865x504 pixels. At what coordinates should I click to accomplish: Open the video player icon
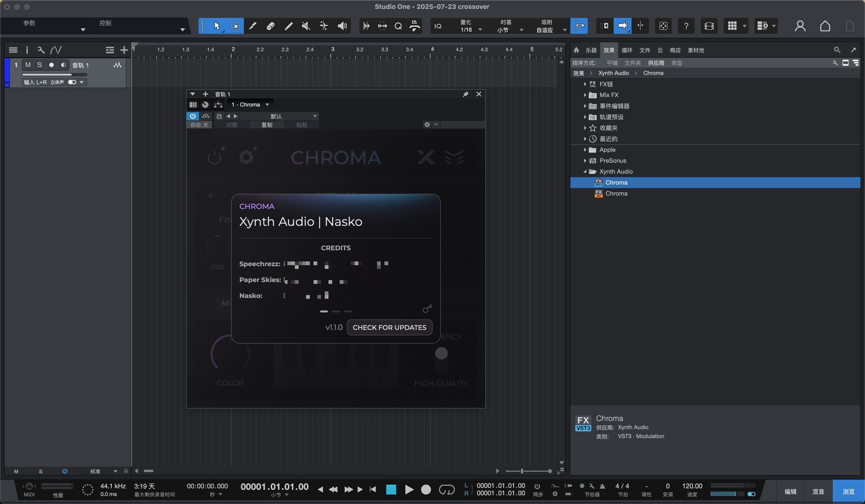[x=709, y=26]
